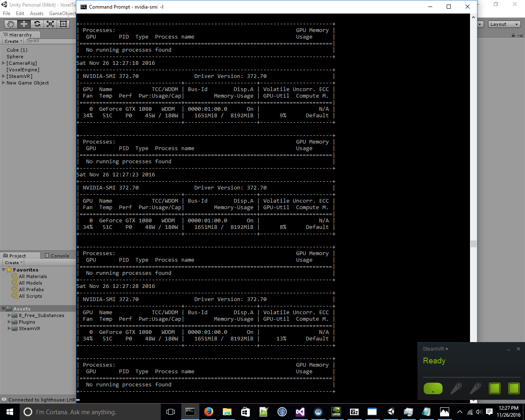Open the VR app icon in taskbar
This screenshot has height=420, width=525.
pos(318,411)
